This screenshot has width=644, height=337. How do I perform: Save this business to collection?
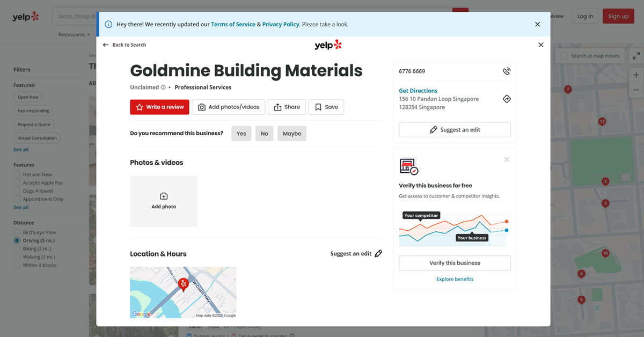(x=326, y=107)
